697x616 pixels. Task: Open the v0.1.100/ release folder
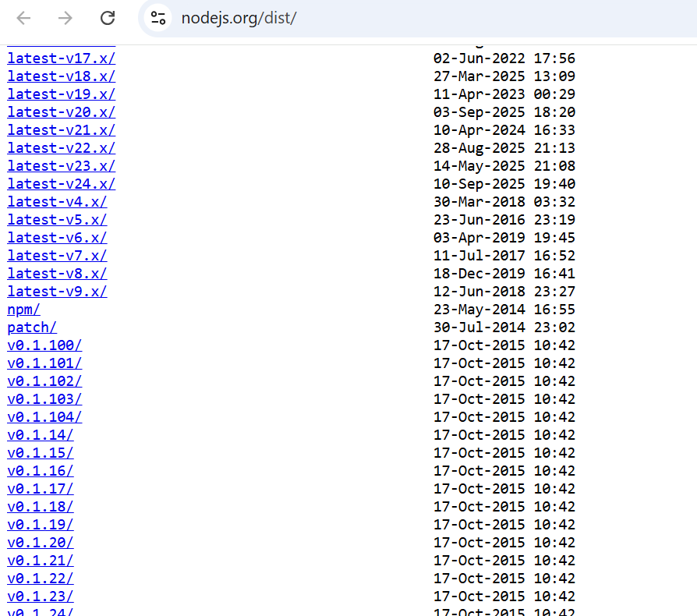click(x=44, y=345)
